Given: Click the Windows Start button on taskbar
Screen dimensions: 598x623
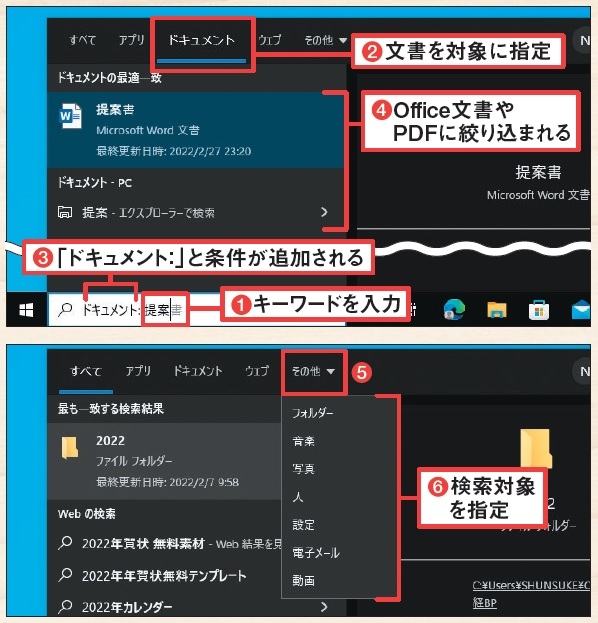Looking at the screenshot, I should (26, 310).
